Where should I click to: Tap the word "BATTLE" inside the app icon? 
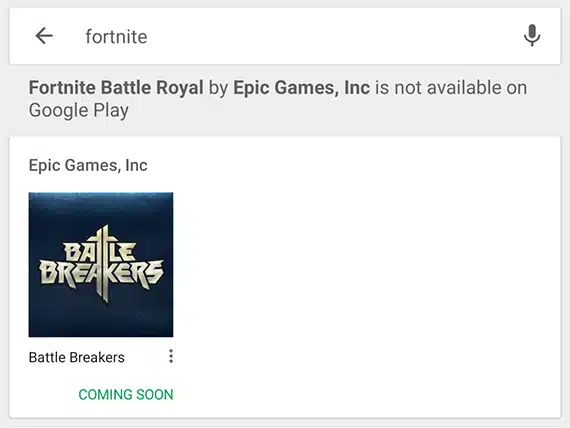point(100,251)
